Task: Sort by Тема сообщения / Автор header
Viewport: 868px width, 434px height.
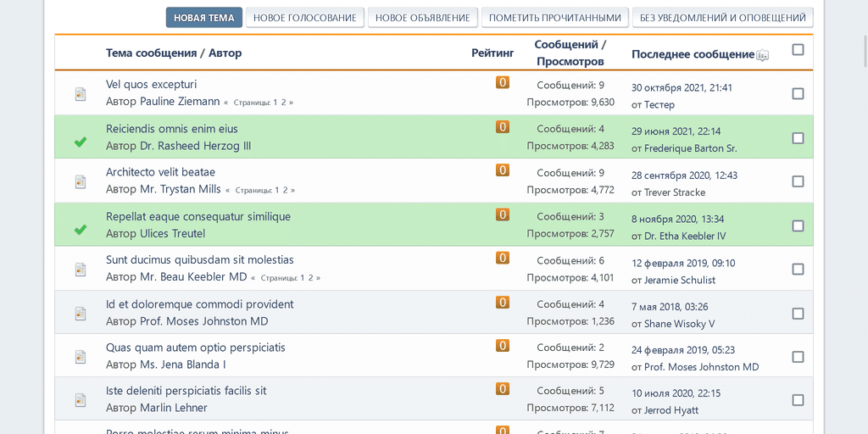Action: pyautogui.click(x=174, y=53)
